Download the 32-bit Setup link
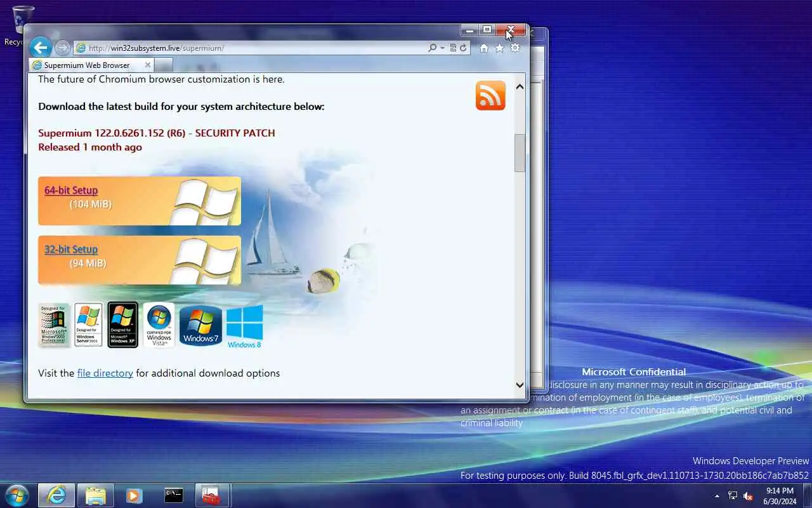The image size is (812, 508). click(x=71, y=250)
